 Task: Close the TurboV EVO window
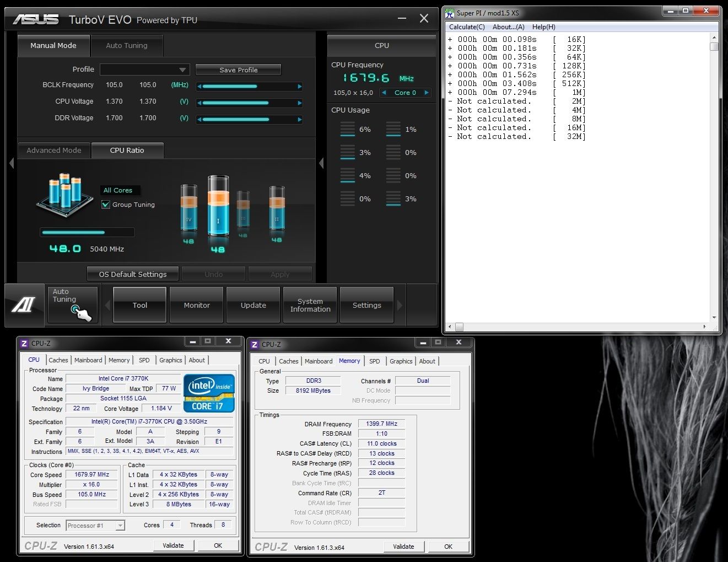pos(424,18)
